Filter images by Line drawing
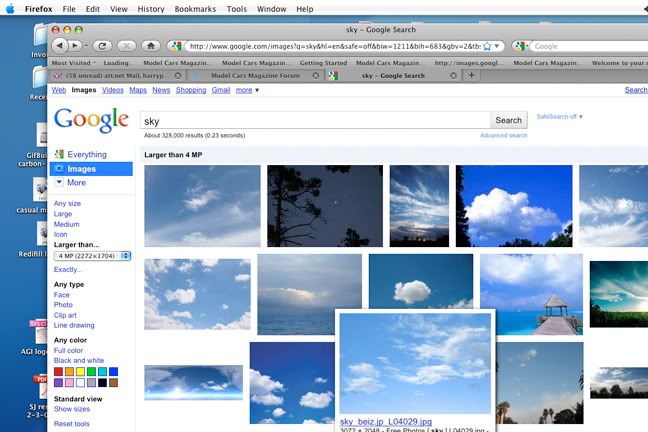The image size is (648, 432). coord(74,325)
